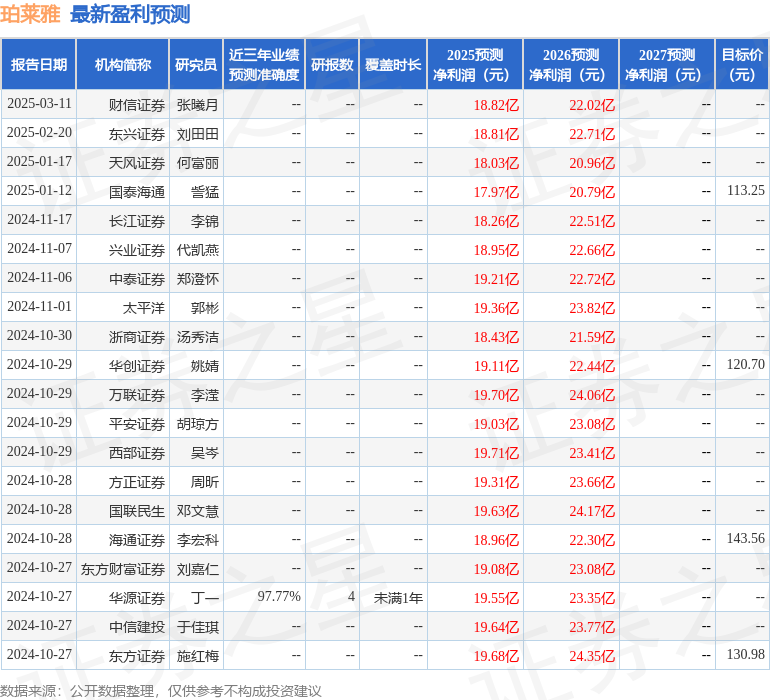Click the 97.77% accuracy value
Screen dimensions: 770x700
coord(279,596)
